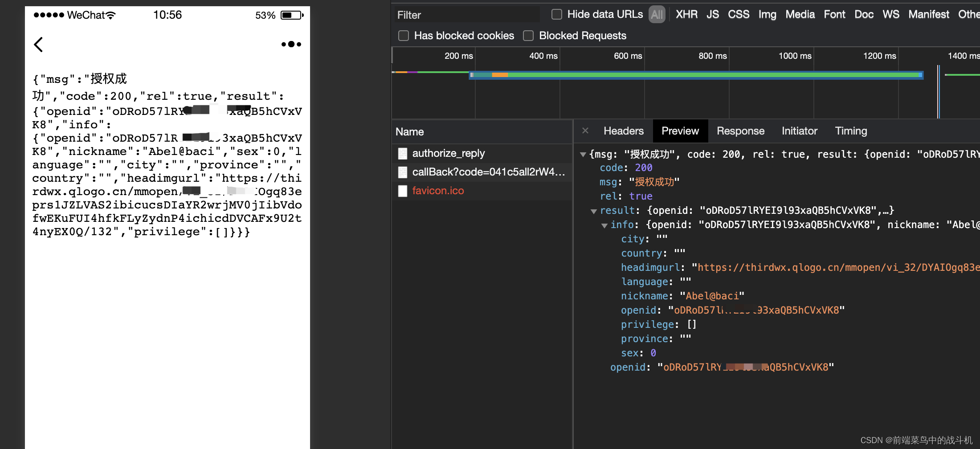Click the battery indicator in phone status bar
The height and width of the screenshot is (449, 980).
point(292,15)
